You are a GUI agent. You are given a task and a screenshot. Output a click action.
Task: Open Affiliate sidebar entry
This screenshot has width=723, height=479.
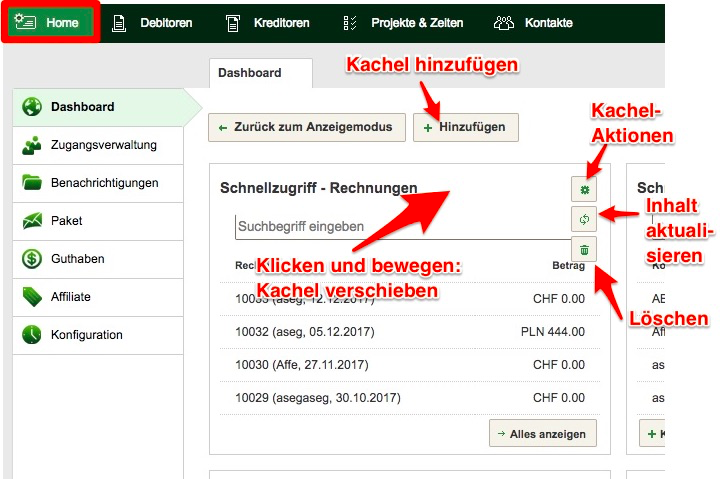(x=98, y=297)
